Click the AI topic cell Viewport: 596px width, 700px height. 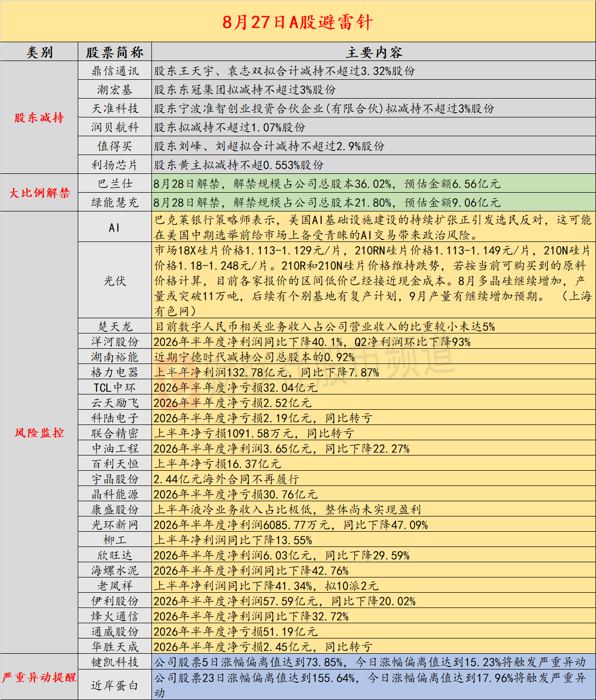(x=115, y=227)
